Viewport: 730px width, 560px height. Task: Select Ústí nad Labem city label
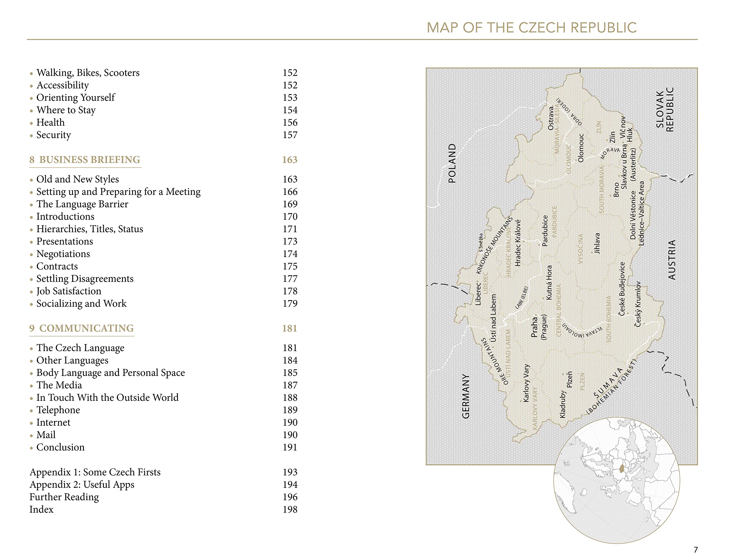click(x=493, y=318)
